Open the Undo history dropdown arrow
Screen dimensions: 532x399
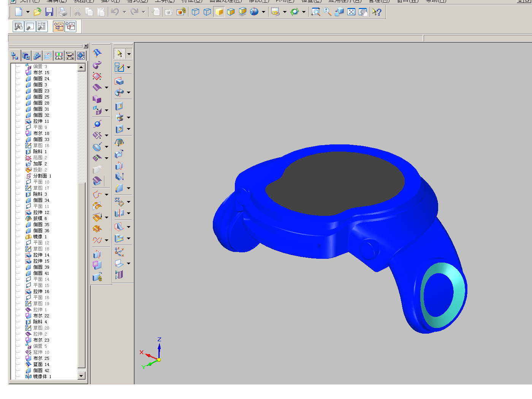124,12
